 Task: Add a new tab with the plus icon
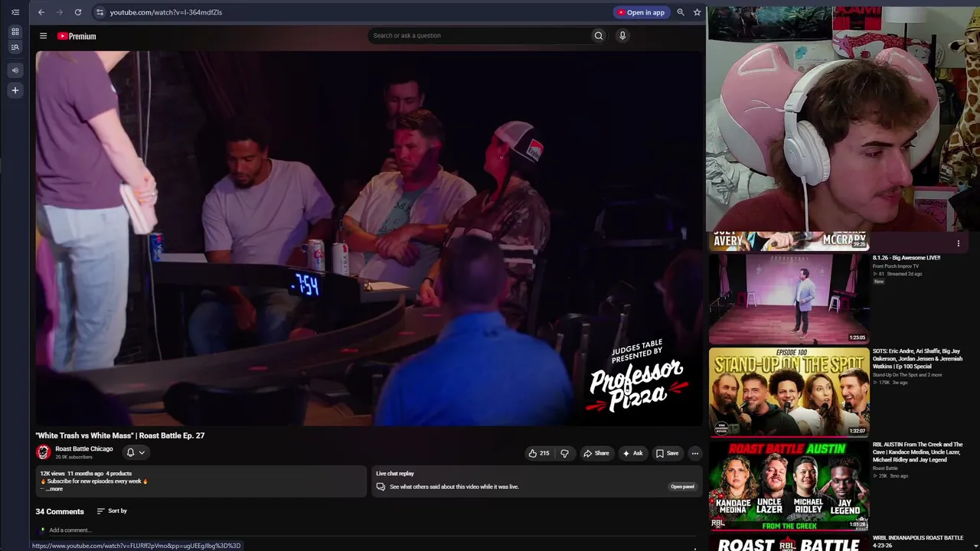[15, 90]
